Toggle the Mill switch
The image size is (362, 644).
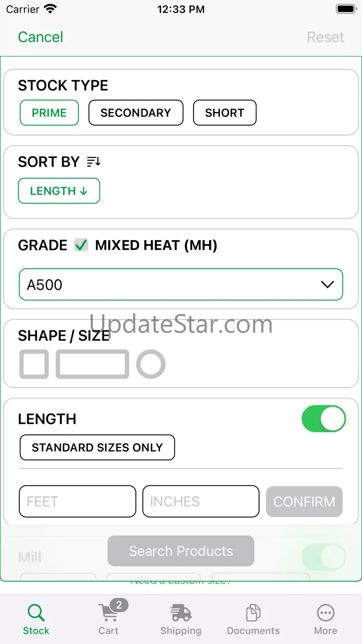tap(324, 556)
